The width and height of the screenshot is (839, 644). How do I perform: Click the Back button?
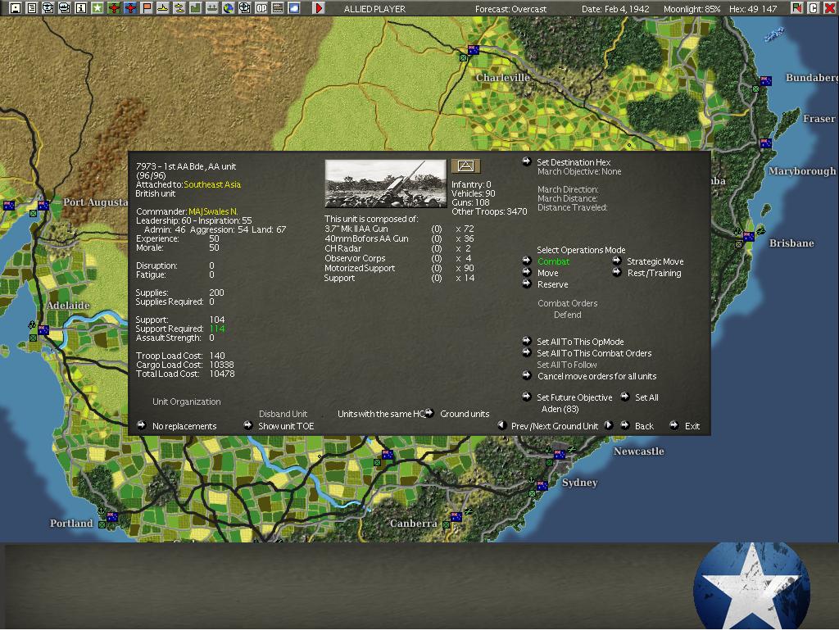[x=644, y=426]
